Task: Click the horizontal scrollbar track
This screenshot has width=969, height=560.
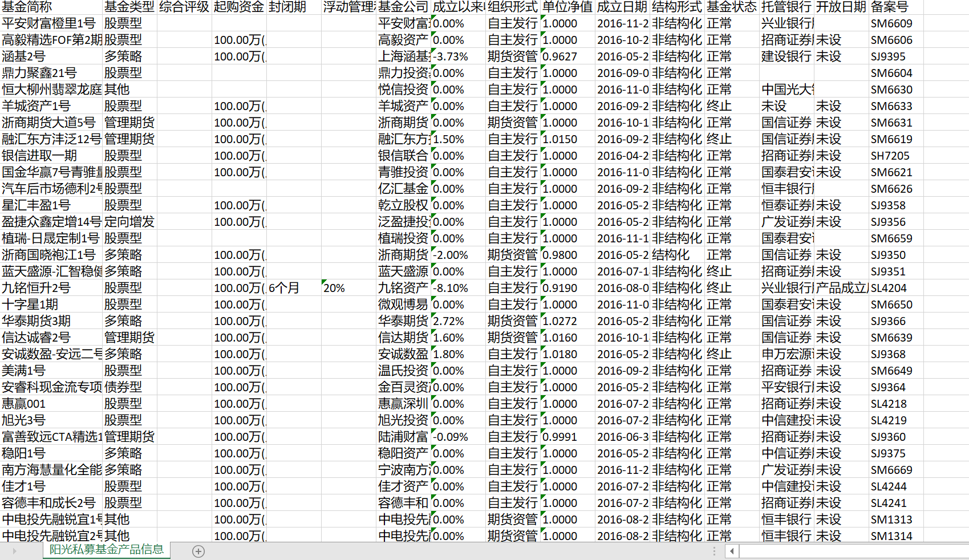Action: point(854,551)
